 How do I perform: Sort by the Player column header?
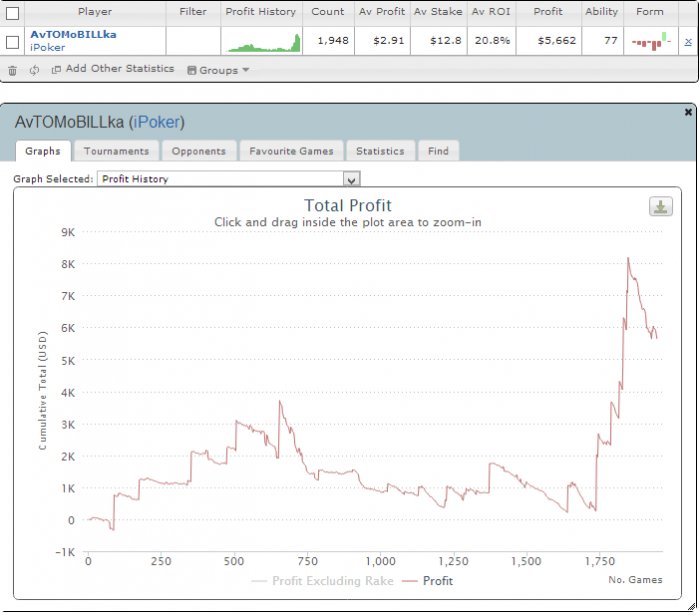(95, 12)
